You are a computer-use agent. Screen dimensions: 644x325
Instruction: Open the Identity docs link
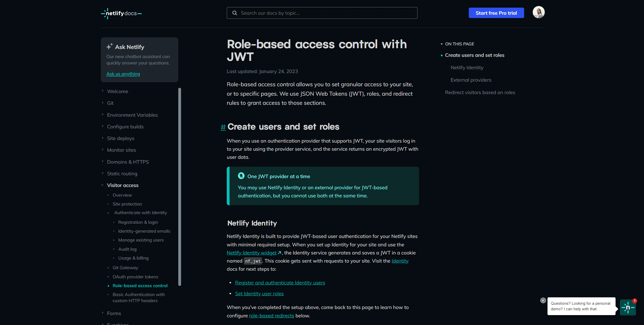point(400,261)
